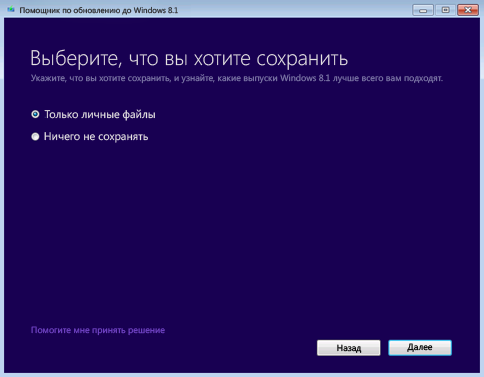Continue with the 'Далее' button
Viewport: 484px width, 377px height.
coord(420,348)
